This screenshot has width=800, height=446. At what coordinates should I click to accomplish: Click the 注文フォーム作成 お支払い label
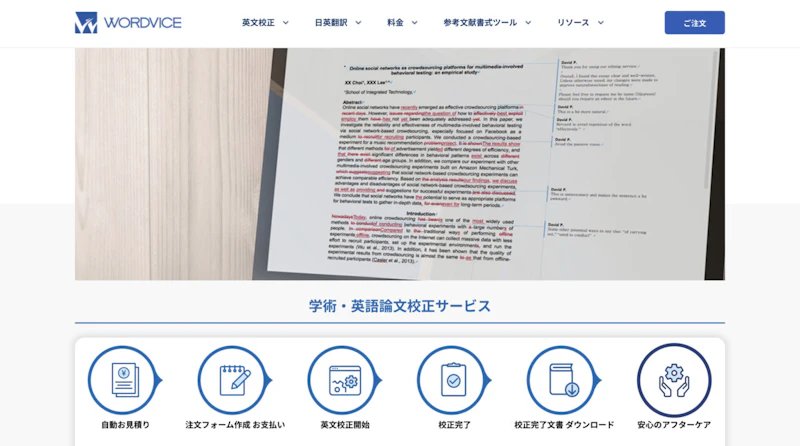tap(235, 425)
